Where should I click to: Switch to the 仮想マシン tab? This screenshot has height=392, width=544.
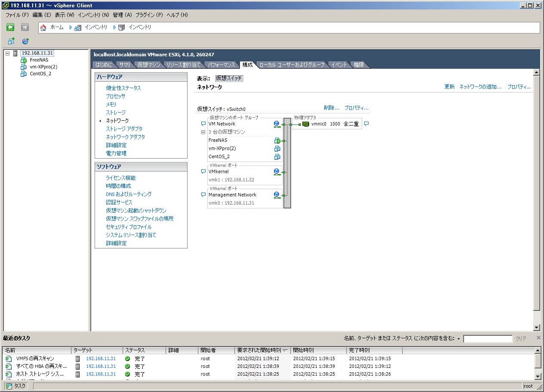149,65
